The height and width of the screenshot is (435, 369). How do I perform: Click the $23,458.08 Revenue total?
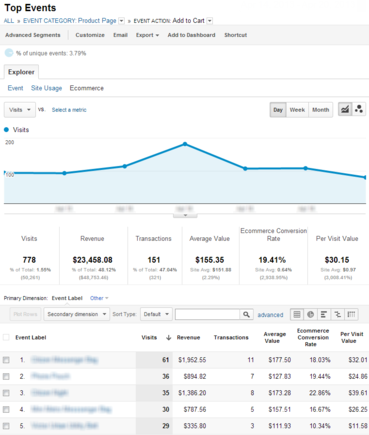point(92,260)
